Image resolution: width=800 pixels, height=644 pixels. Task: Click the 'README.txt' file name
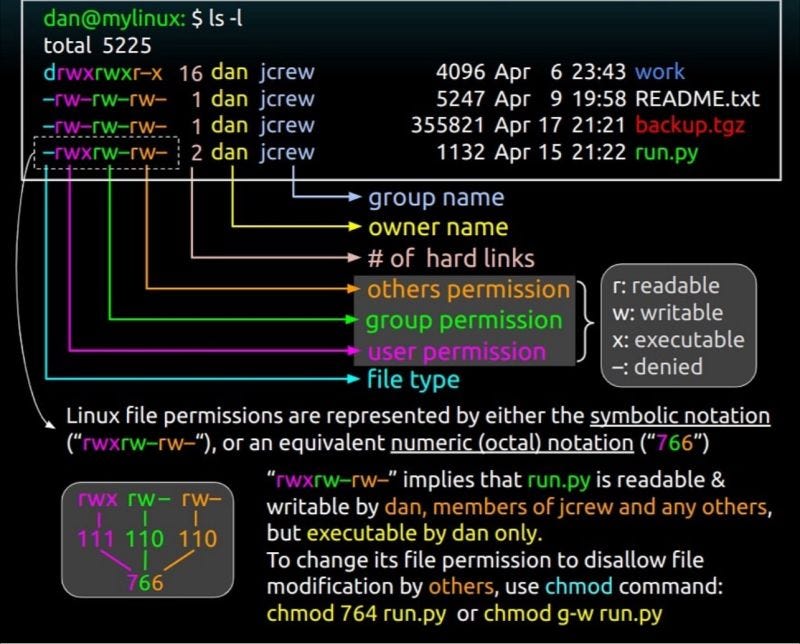(697, 99)
